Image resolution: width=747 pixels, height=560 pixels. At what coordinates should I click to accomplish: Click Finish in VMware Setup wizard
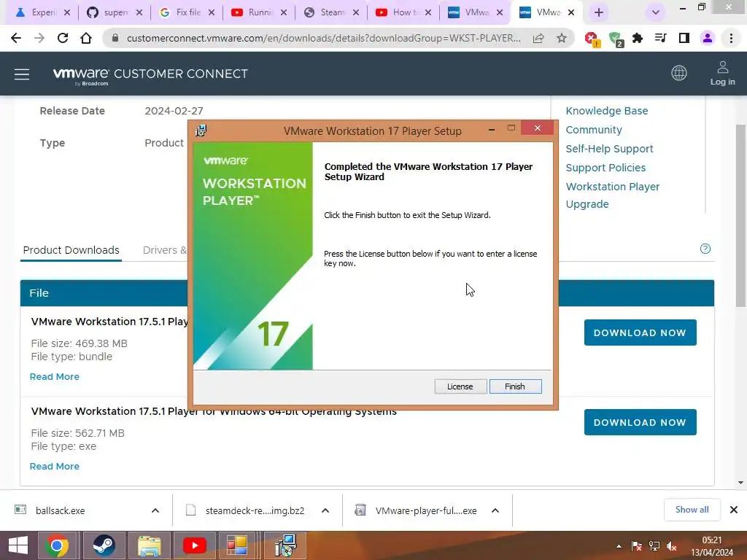point(515,386)
